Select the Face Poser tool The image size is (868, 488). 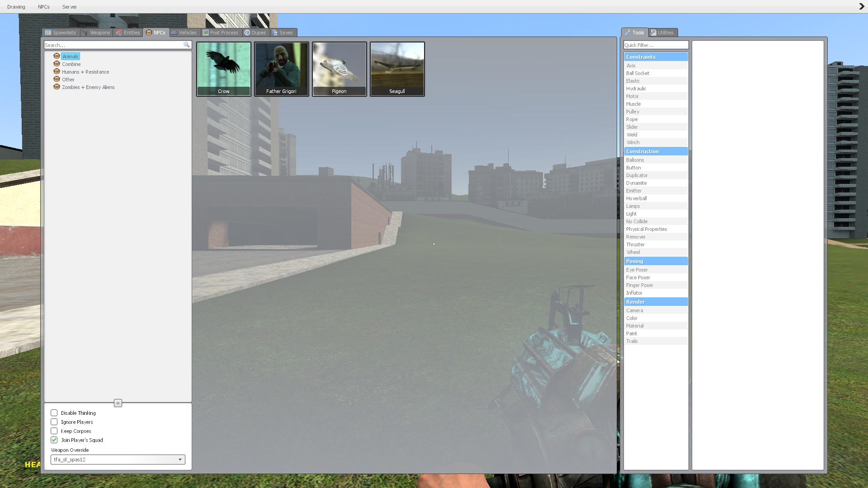[656, 277]
